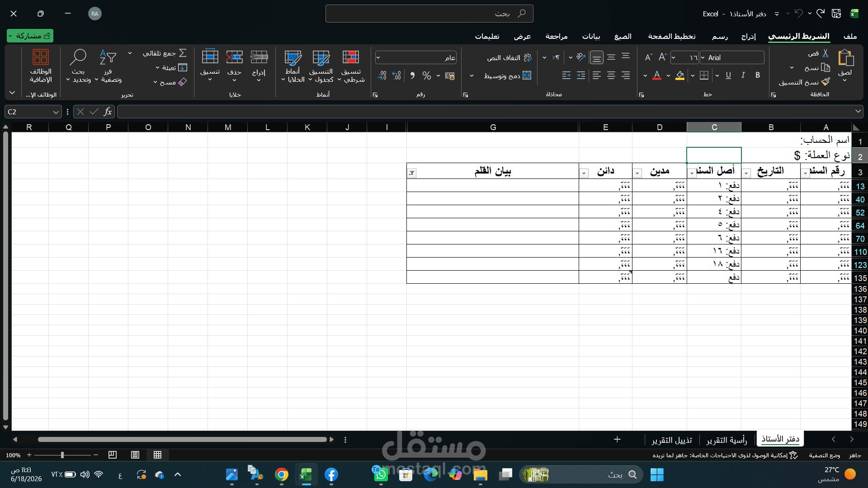868x488 pixels.
Task: Click Clear (مسح) button
Action: tap(170, 82)
